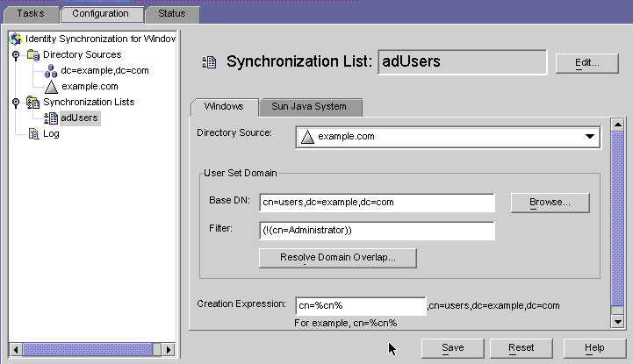
Task: Click the example.com triangle icon in tree
Action: click(51, 86)
